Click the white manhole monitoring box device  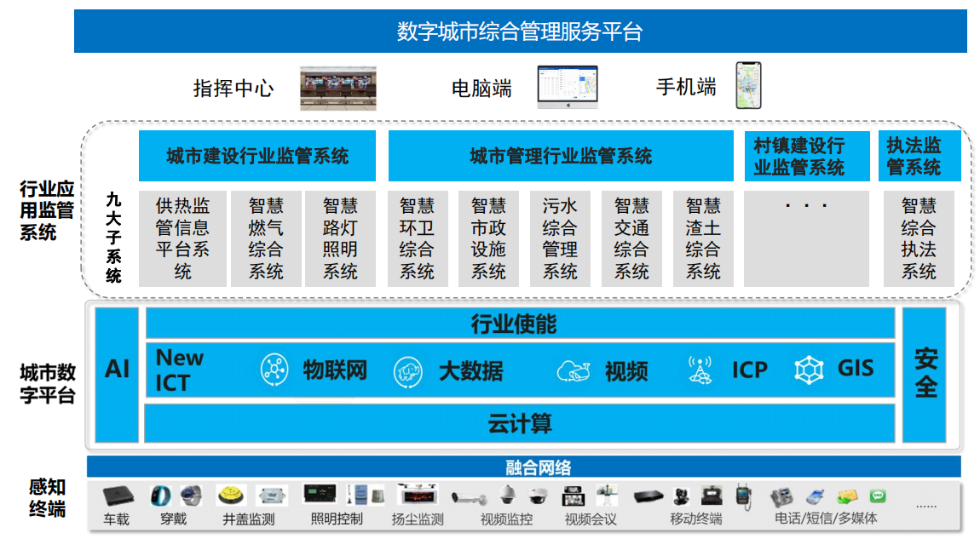[x=272, y=496]
